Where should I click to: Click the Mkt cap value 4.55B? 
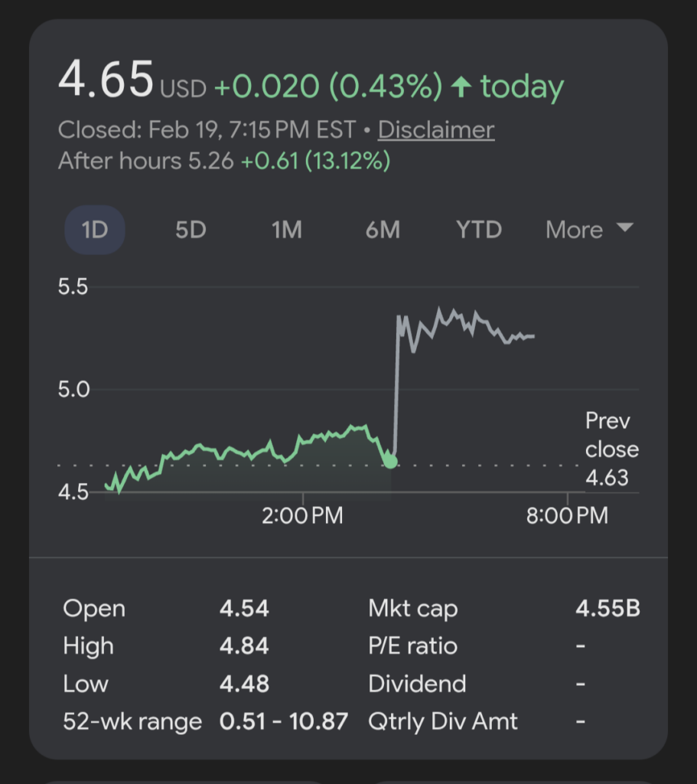[x=607, y=609]
